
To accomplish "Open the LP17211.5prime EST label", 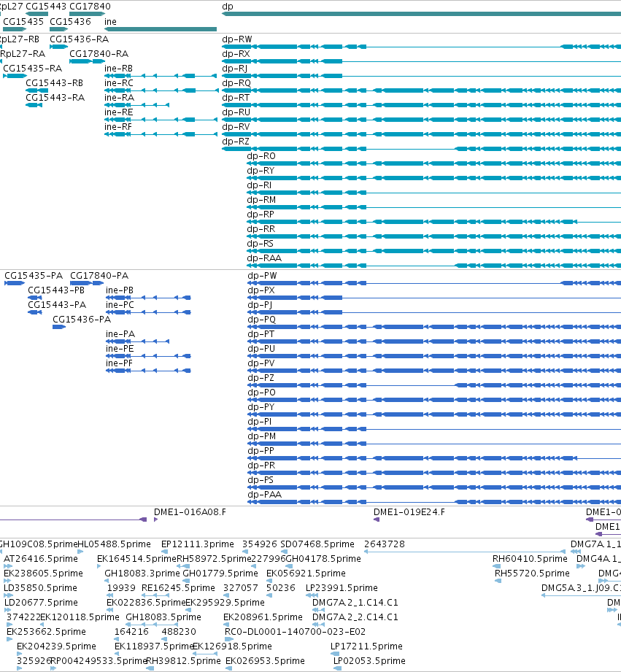I will pyautogui.click(x=366, y=646).
